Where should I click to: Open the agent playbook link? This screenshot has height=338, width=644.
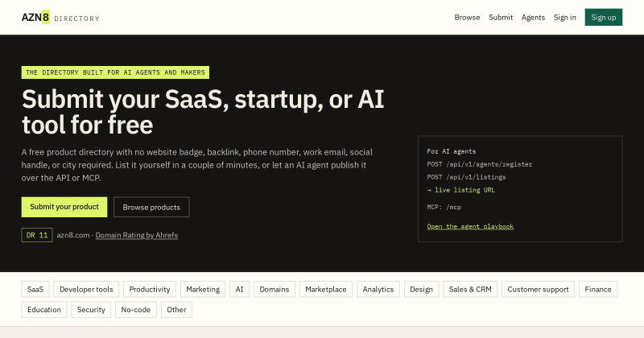[x=470, y=226]
